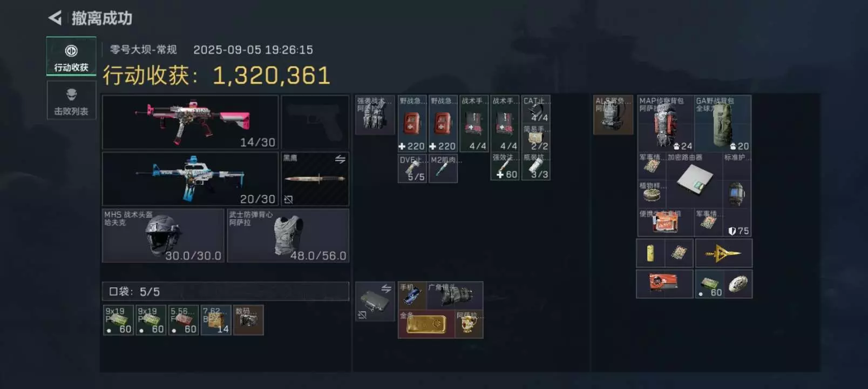Click the 口袋: 5/5 pocket header bar
Image resolution: width=868 pixels, height=389 pixels.
226,291
